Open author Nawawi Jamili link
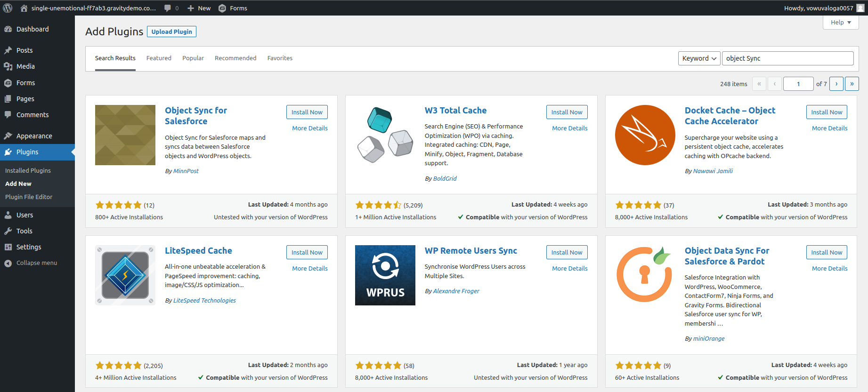 713,171
